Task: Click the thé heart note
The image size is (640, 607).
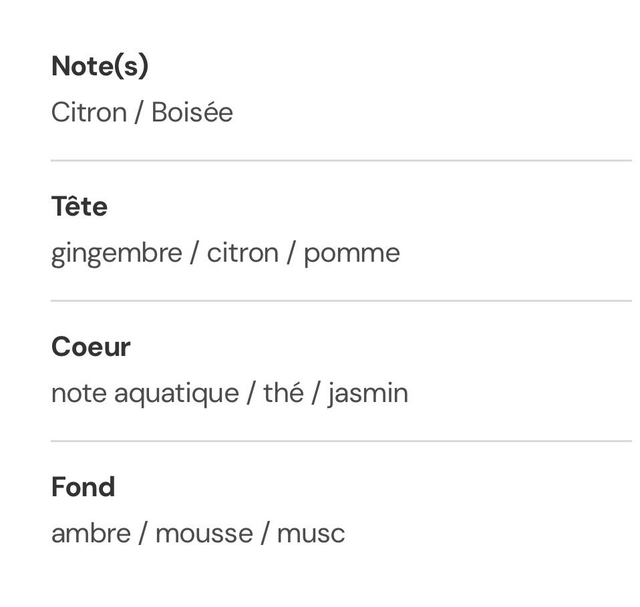Action: 283,393
